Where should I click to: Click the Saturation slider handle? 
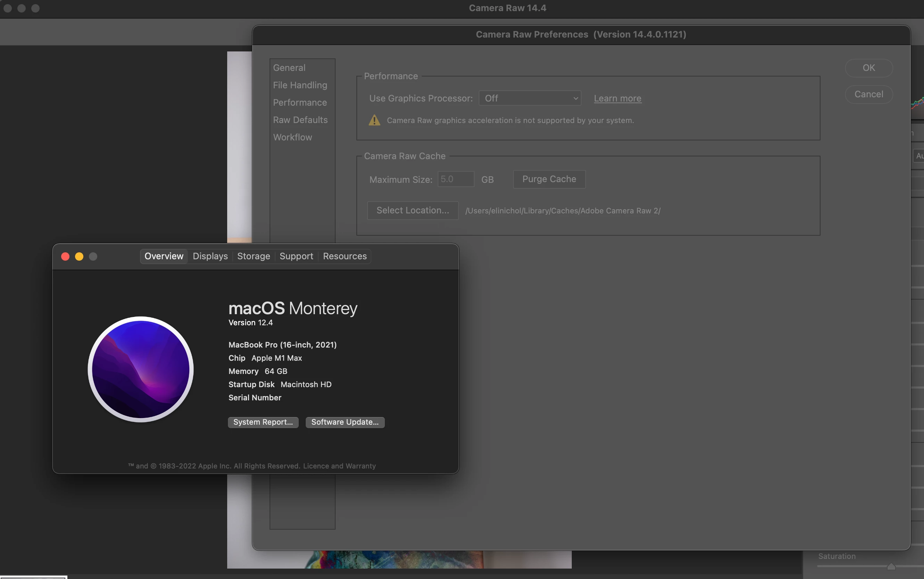(891, 566)
